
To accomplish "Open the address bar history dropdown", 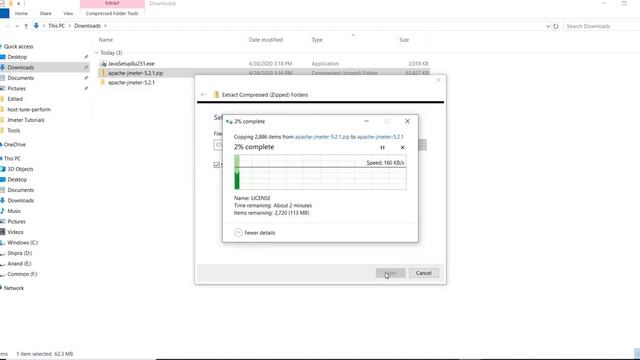I will coord(548,26).
